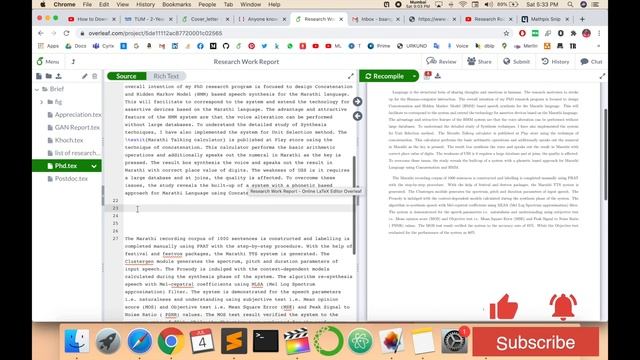Image resolution: width=640 pixels, height=360 pixels.
Task: Switch to Mathpix Snip browser tab
Action: coord(545,19)
